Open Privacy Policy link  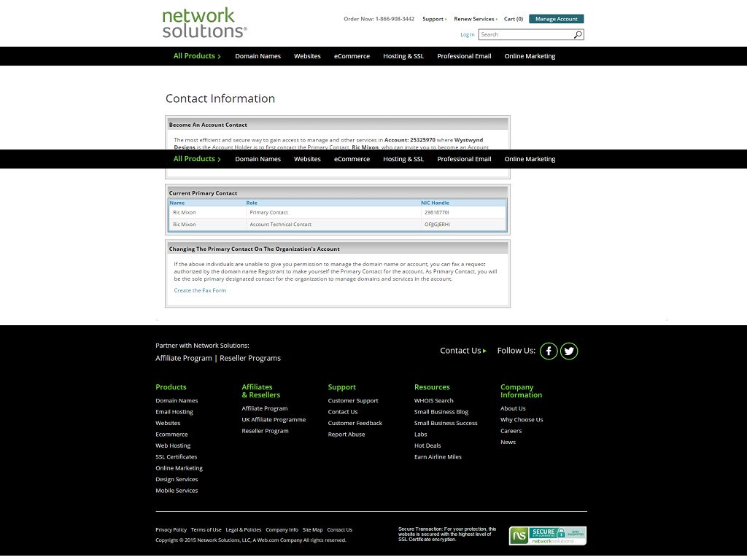(x=171, y=530)
